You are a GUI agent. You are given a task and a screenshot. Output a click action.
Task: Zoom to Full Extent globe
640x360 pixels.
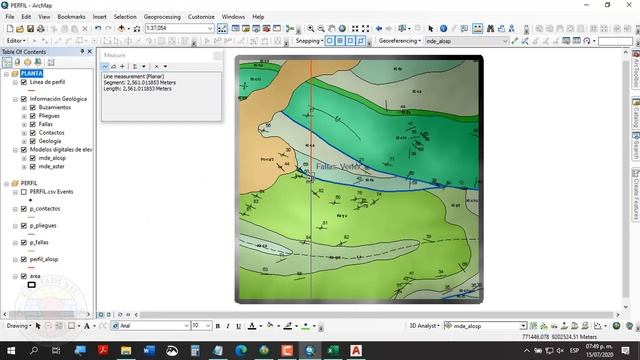tap(342, 29)
